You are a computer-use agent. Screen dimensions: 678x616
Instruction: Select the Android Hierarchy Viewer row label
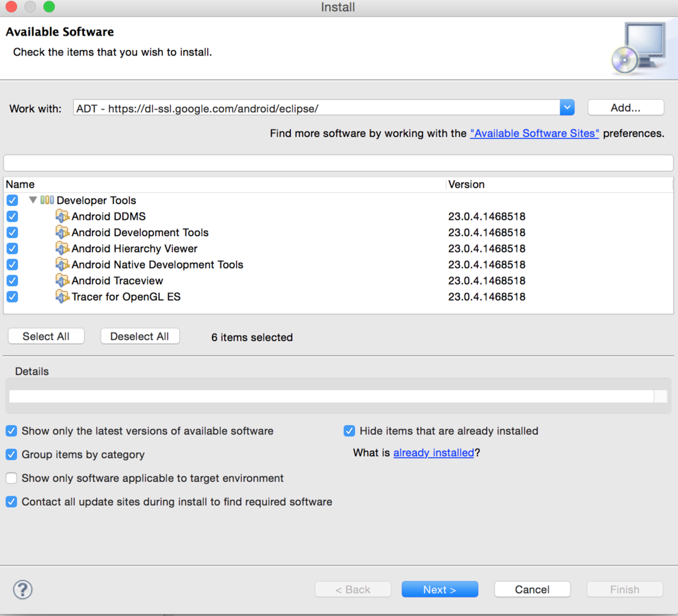click(x=135, y=248)
